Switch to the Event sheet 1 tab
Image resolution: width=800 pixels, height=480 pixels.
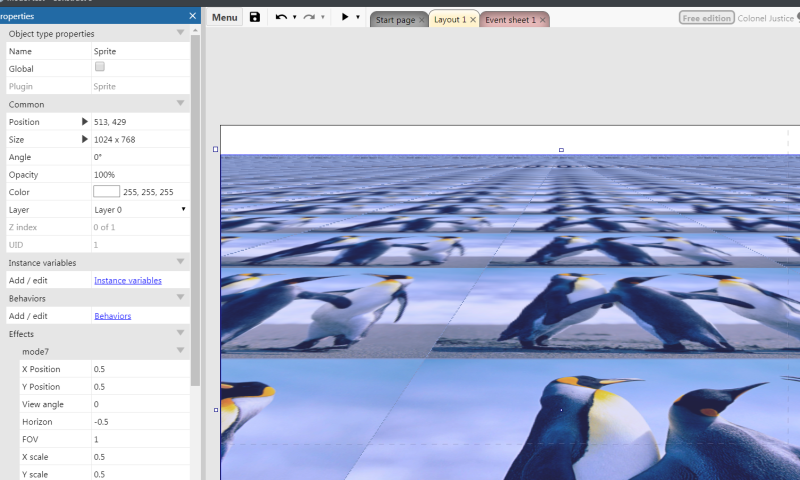pyautogui.click(x=510, y=20)
